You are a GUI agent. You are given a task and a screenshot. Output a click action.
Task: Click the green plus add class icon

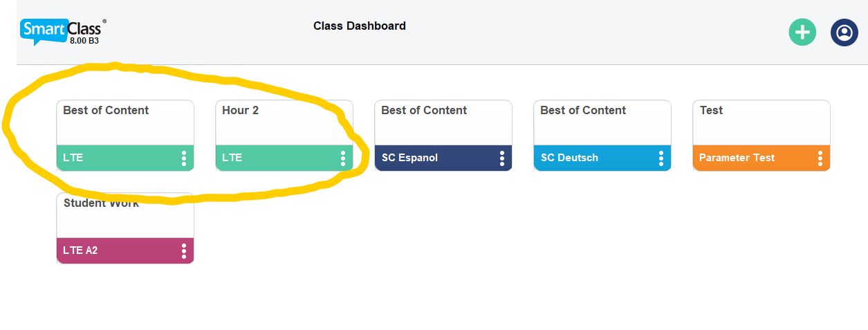pyautogui.click(x=802, y=33)
